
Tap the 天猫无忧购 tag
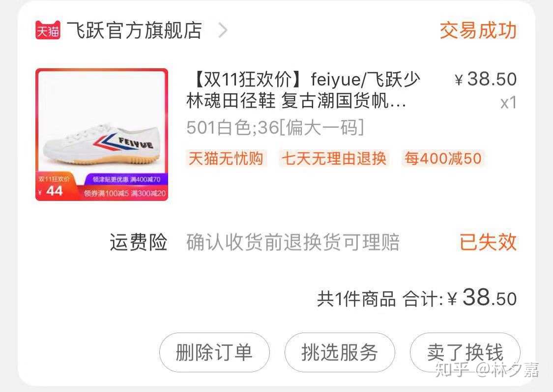[x=226, y=158]
